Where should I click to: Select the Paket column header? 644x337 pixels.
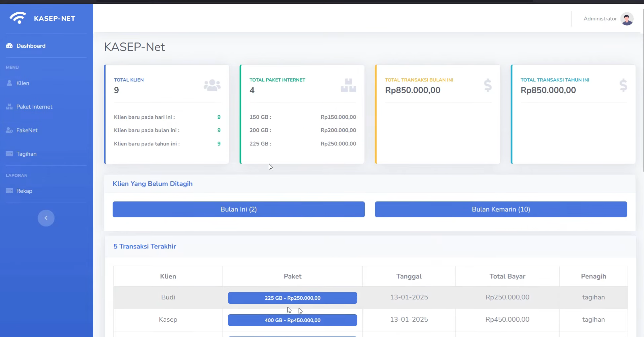coord(292,276)
